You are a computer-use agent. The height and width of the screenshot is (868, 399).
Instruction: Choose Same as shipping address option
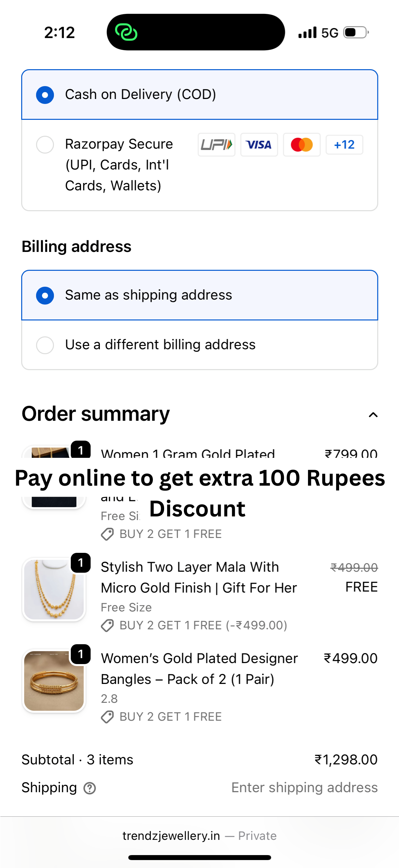[x=45, y=296]
